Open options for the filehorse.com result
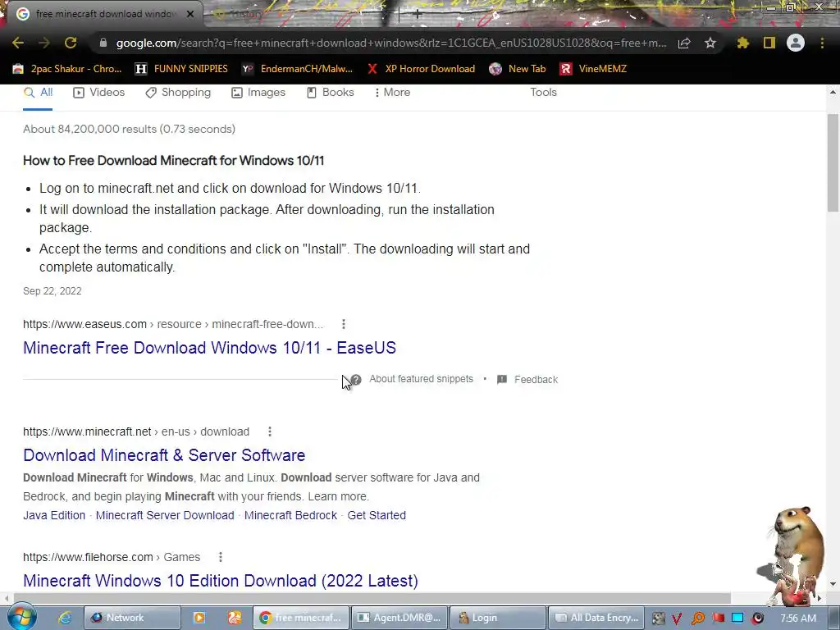 [x=220, y=557]
